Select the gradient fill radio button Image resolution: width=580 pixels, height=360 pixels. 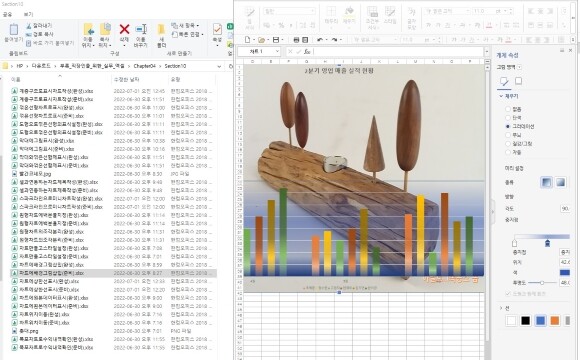click(508, 126)
